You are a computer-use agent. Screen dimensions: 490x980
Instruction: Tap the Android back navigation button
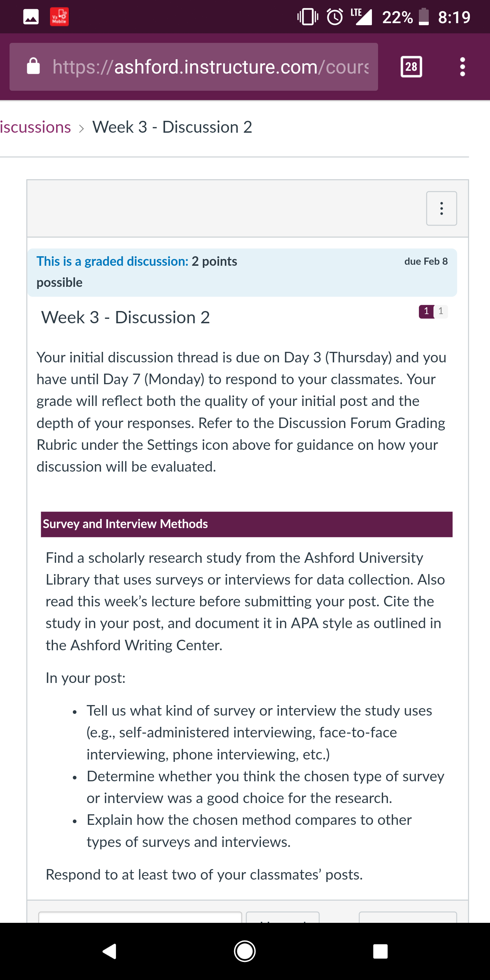tap(109, 951)
